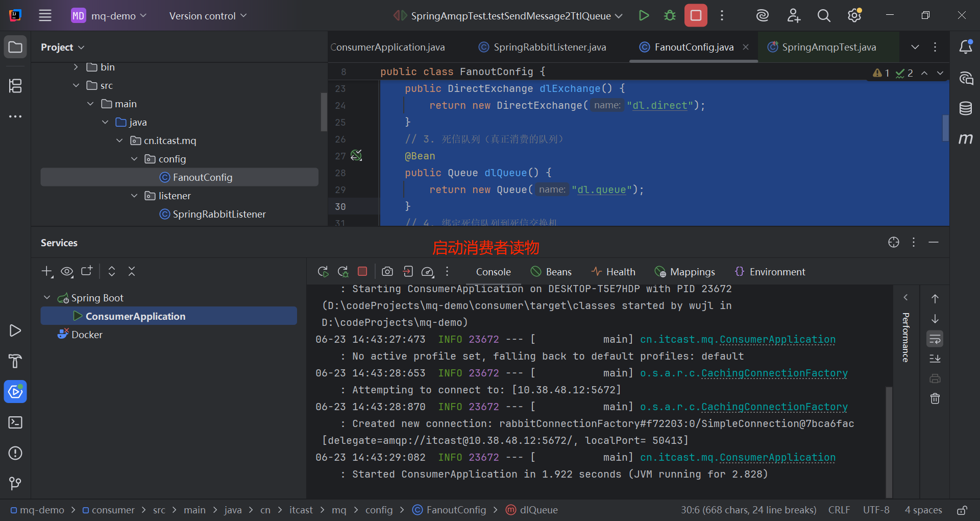Open the AI assistant swirl icon in toolbar
Viewport: 980px width, 521px height.
tap(763, 15)
